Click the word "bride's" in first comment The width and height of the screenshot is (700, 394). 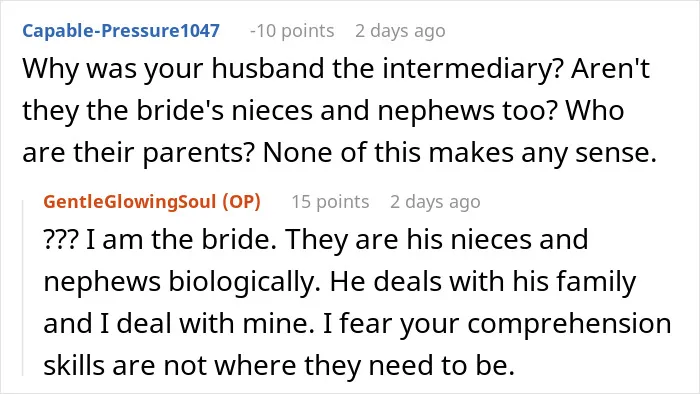click(x=179, y=110)
